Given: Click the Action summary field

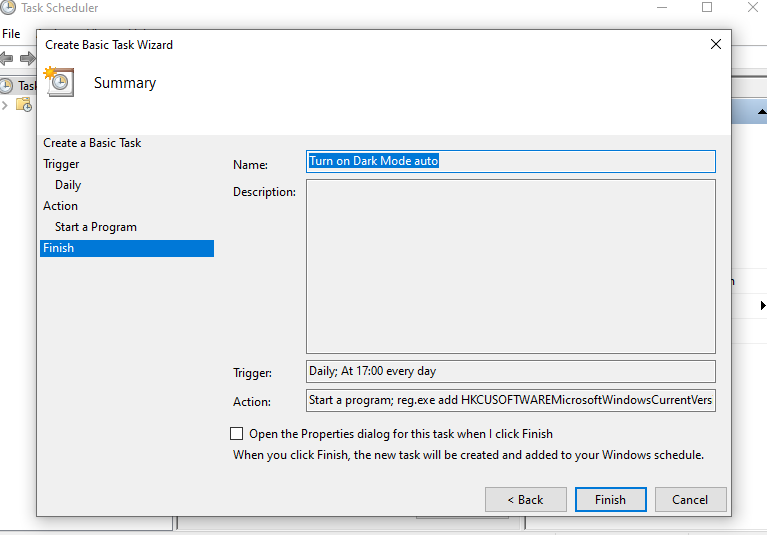Looking at the screenshot, I should [511, 400].
